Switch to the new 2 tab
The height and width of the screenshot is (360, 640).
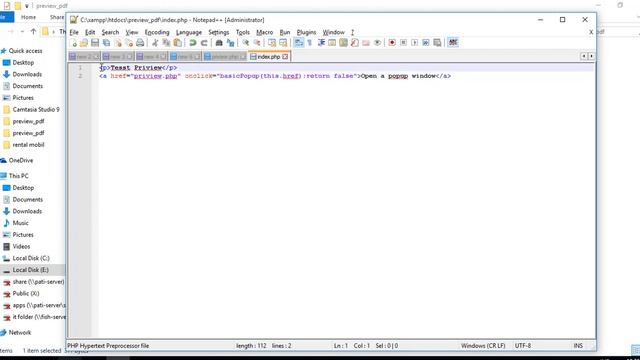pyautogui.click(x=84, y=57)
